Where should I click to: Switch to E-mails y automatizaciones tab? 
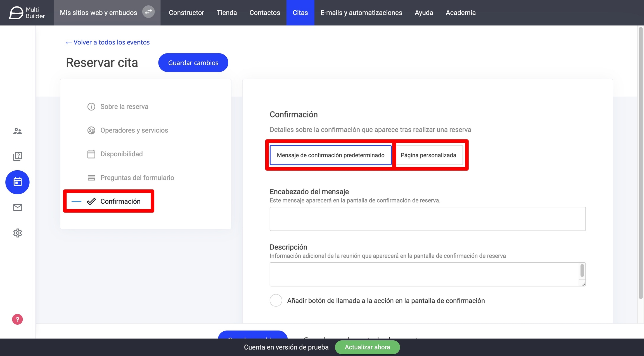click(361, 13)
